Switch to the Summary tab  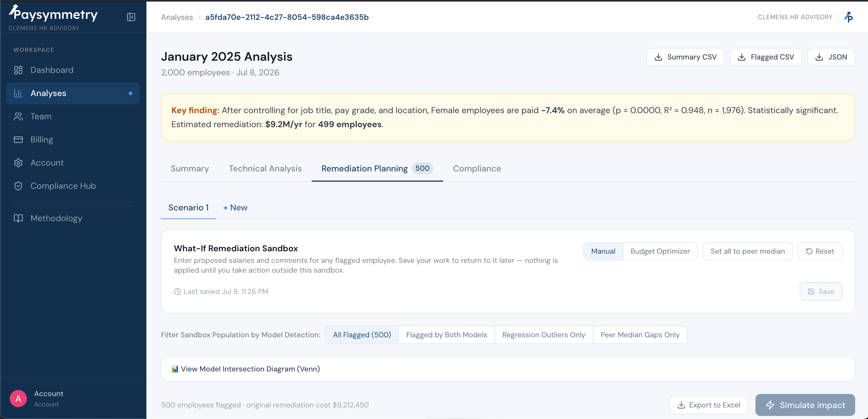point(190,168)
